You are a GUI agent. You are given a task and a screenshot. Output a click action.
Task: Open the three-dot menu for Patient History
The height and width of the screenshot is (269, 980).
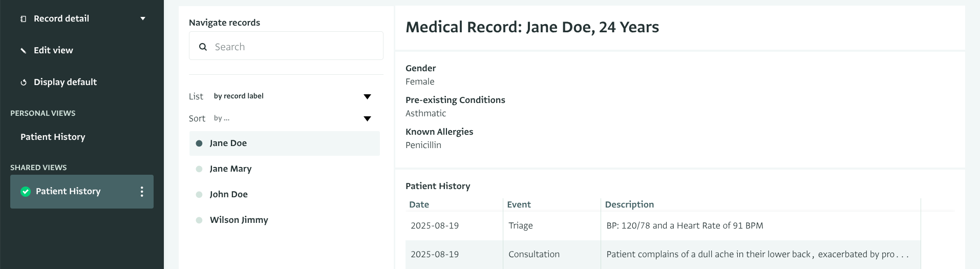[x=142, y=192]
